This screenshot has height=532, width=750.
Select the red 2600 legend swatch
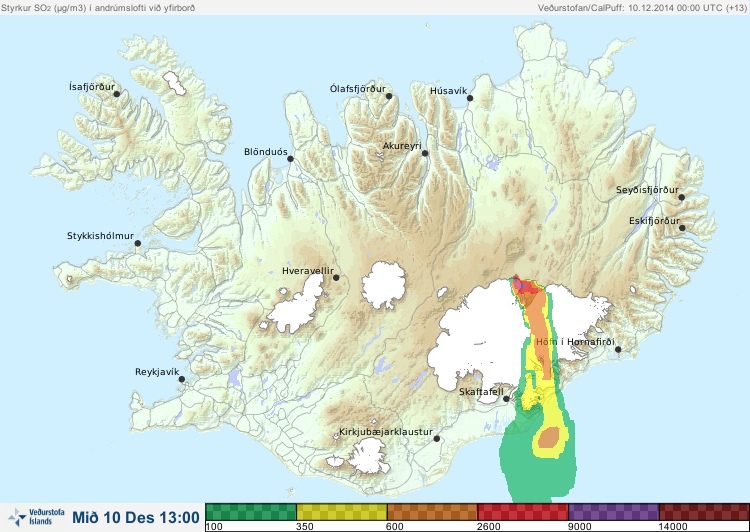pyautogui.click(x=523, y=512)
